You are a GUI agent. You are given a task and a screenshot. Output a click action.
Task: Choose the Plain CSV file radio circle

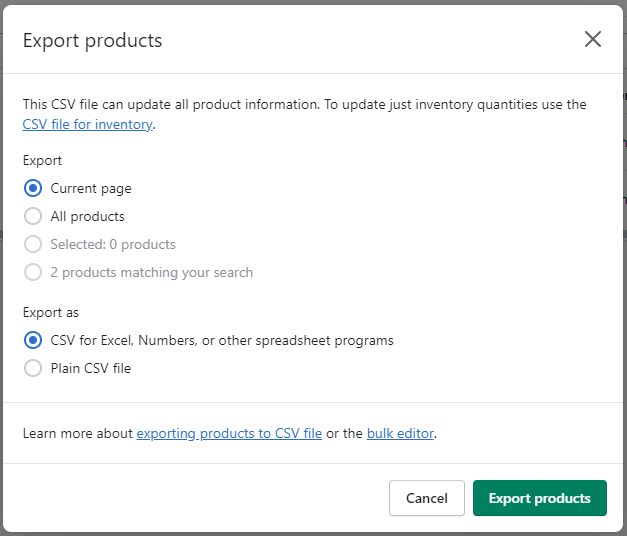pos(33,368)
